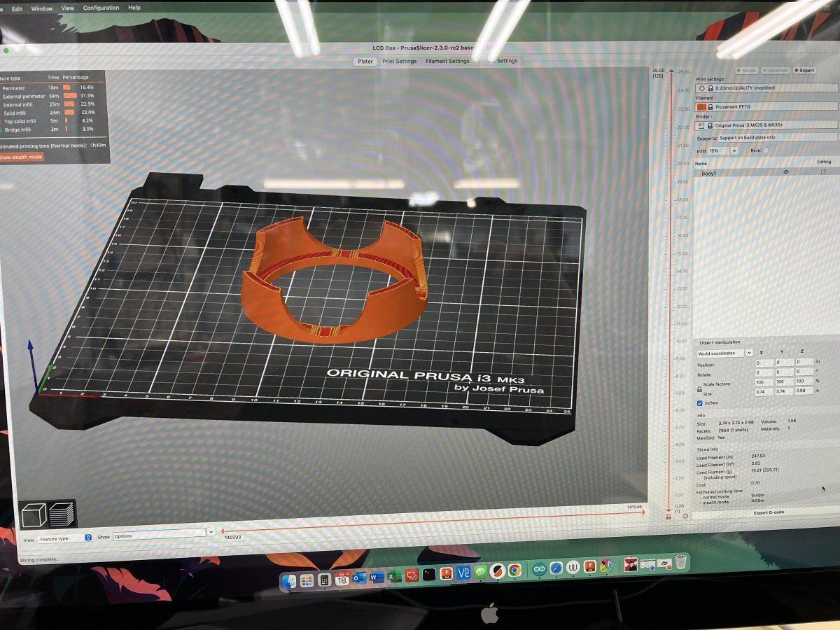
Task: Toggle the scale factors proportional lock icon
Action: pyautogui.click(x=699, y=388)
